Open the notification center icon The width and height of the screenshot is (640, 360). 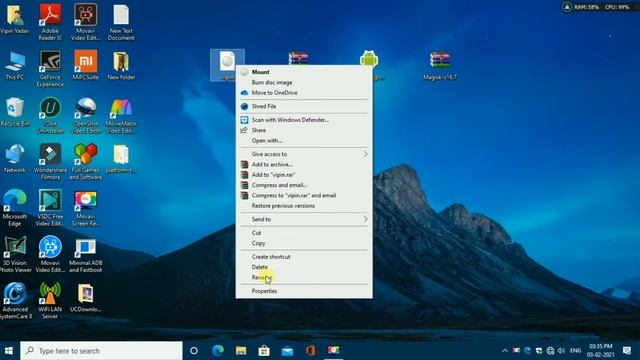(x=627, y=351)
